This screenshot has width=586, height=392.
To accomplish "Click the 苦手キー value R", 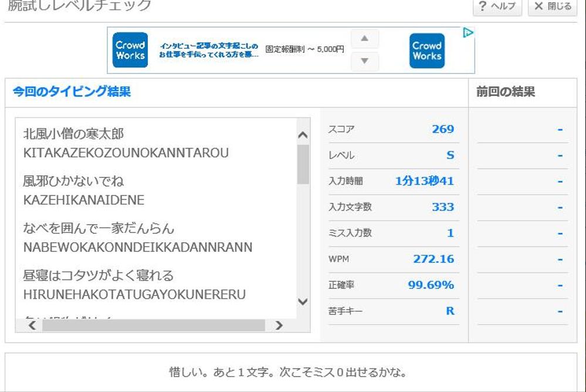I will 450,310.
